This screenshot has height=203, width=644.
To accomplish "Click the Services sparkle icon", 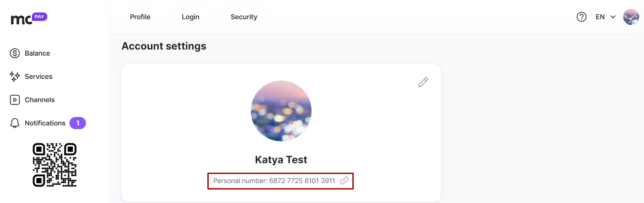I will pyautogui.click(x=15, y=77).
